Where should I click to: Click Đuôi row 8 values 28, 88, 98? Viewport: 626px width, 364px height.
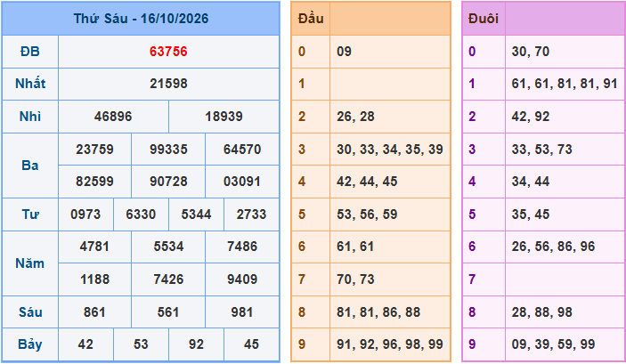tap(542, 312)
